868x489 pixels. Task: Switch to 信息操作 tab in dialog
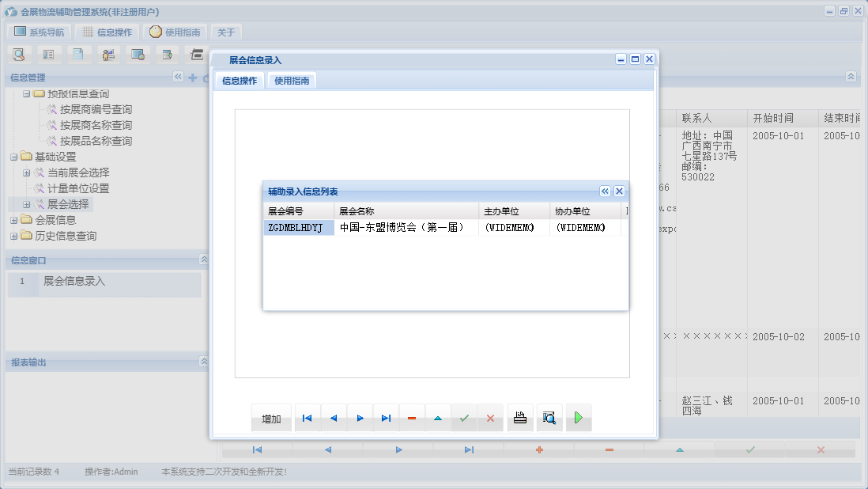(x=240, y=81)
